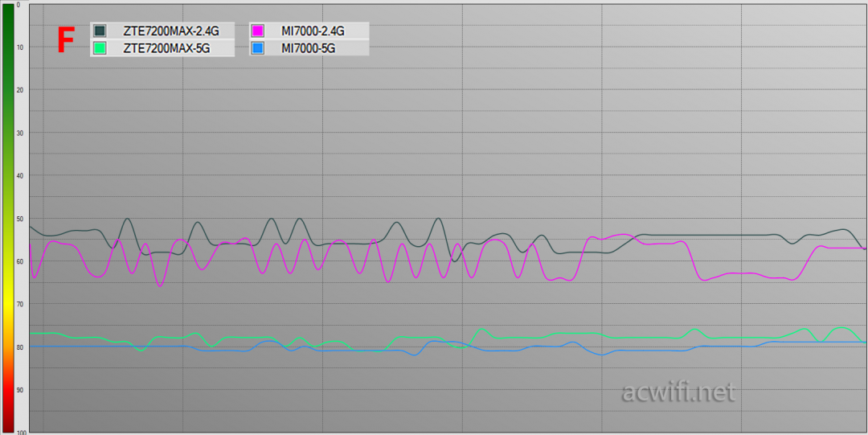Select the 30 mark on the signal axis
This screenshot has height=435, width=868.
click(x=18, y=133)
